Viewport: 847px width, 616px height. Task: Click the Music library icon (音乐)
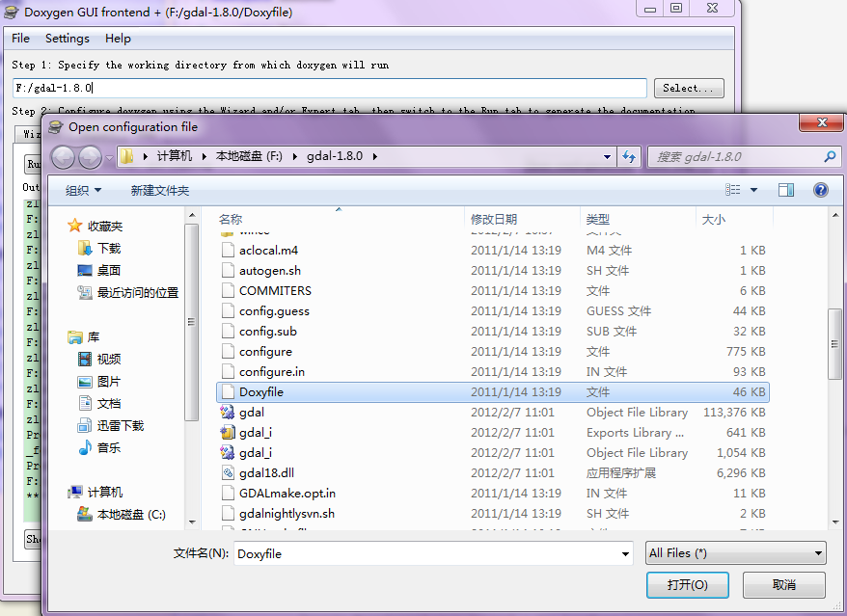point(85,447)
